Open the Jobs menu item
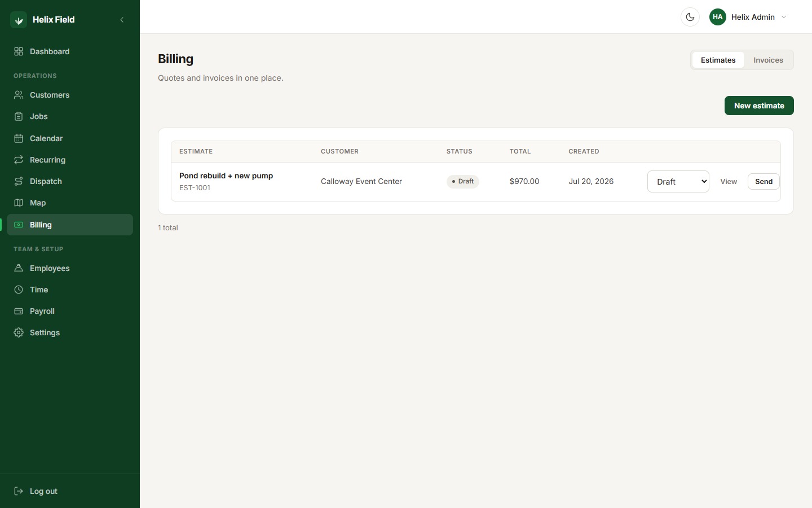Viewport: 812px width, 508px height. tap(70, 116)
